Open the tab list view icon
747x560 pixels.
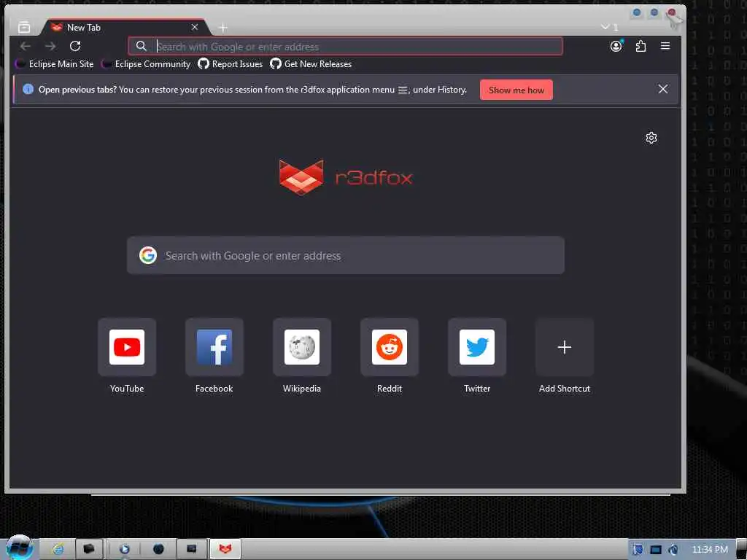pyautogui.click(x=24, y=27)
